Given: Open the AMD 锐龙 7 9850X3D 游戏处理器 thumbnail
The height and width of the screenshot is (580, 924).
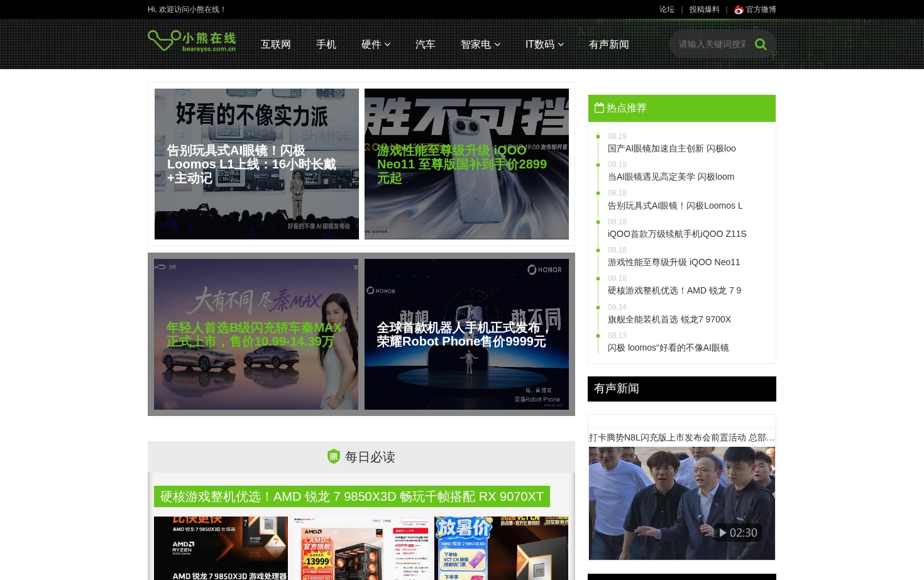Looking at the screenshot, I should point(221,548).
